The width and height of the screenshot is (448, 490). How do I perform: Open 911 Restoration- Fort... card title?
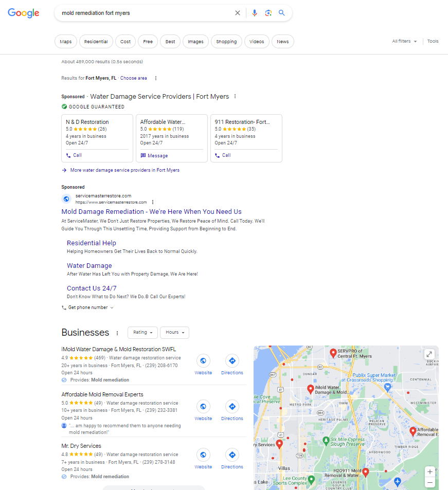point(242,122)
